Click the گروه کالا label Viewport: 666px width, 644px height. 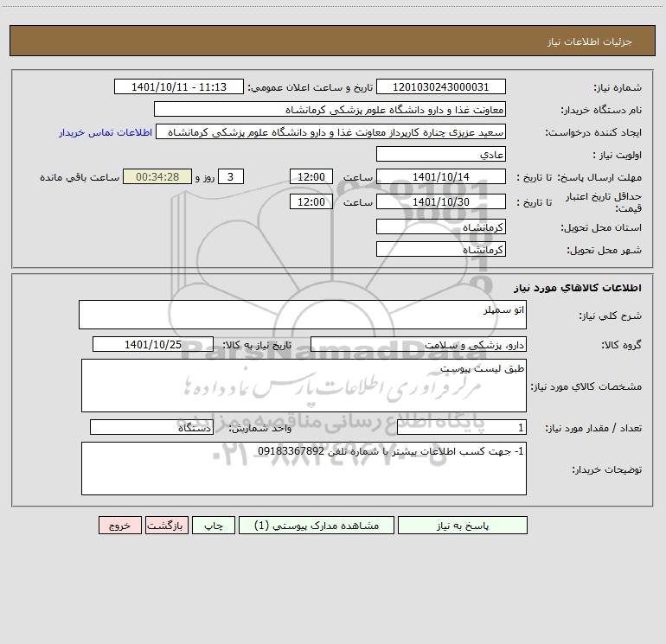621,345
